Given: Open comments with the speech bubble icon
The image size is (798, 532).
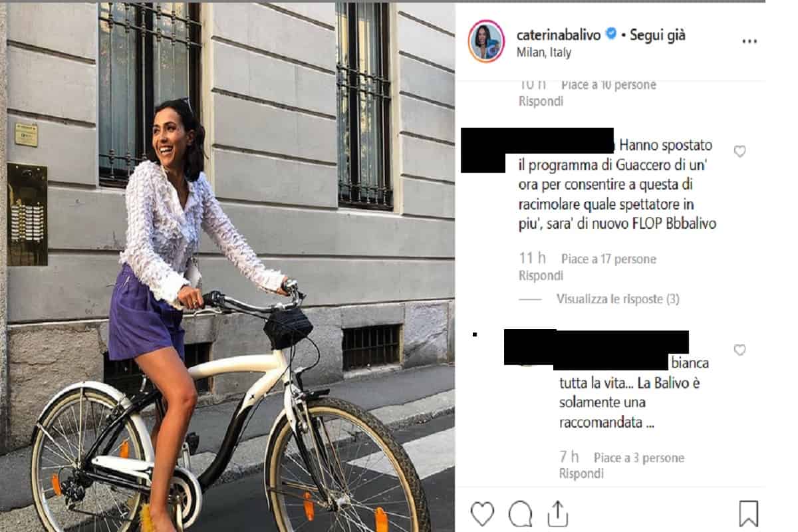Looking at the screenshot, I should click(x=520, y=514).
